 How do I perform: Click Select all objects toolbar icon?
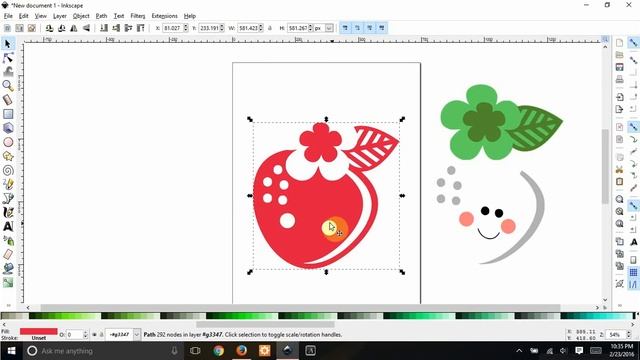(7, 28)
